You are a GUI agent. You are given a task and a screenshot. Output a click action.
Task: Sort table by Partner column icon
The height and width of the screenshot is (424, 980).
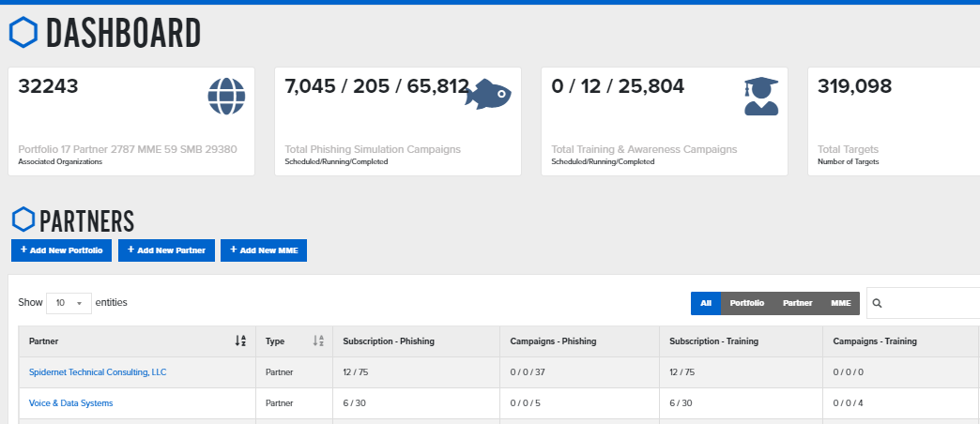240,341
